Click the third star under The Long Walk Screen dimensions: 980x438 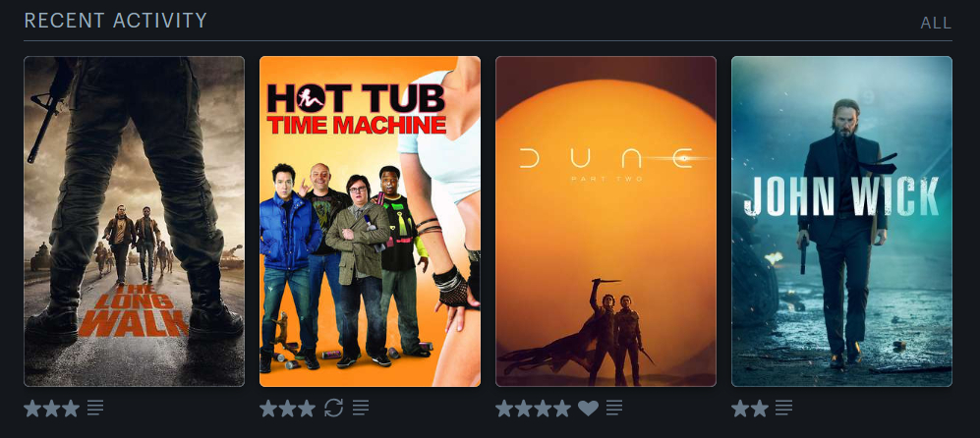point(71,408)
